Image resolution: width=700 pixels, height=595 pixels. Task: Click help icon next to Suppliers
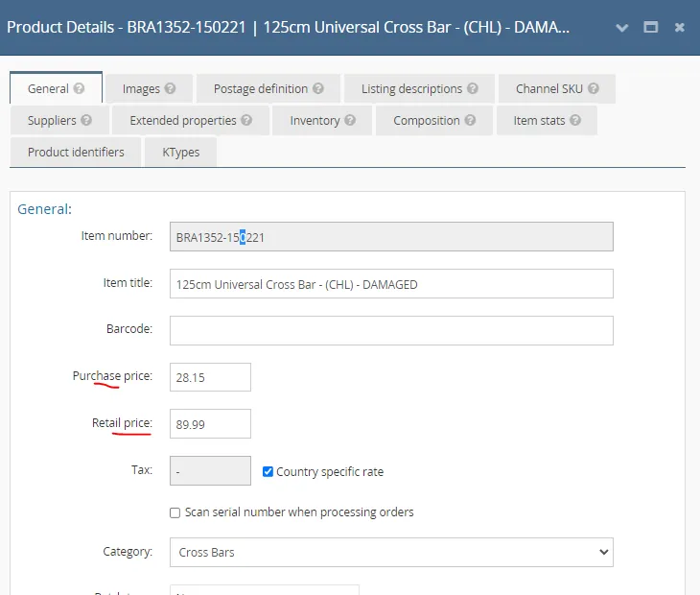click(x=86, y=120)
